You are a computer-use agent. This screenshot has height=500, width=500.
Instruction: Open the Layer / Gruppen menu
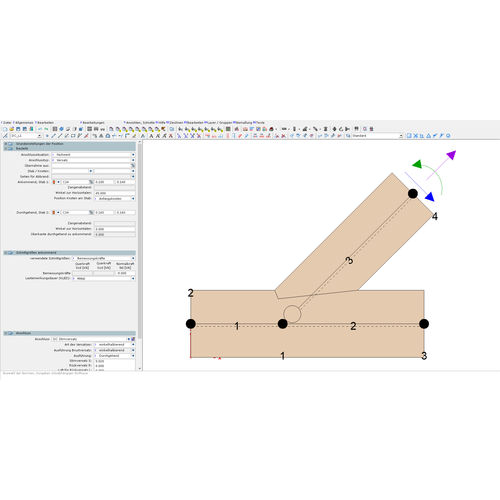(x=219, y=123)
